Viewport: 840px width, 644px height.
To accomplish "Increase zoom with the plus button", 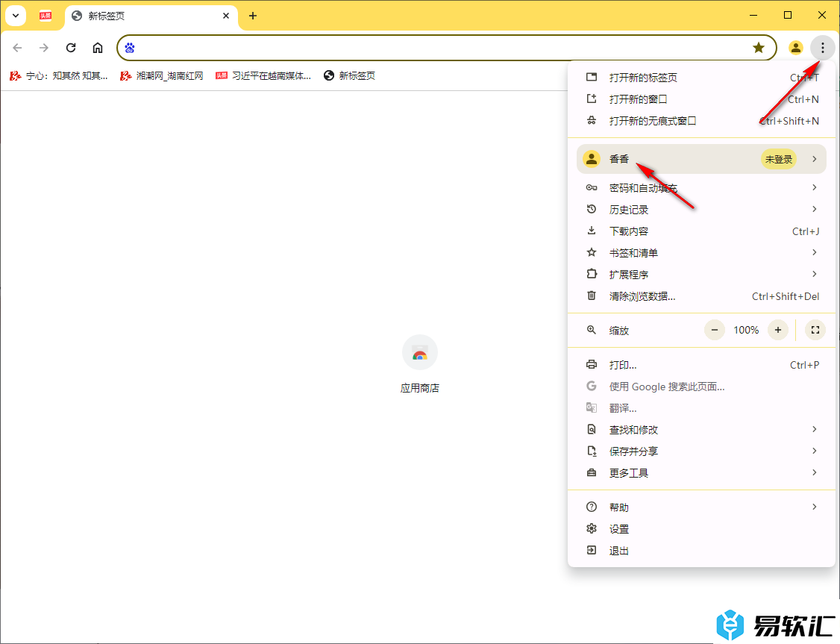I will point(778,330).
